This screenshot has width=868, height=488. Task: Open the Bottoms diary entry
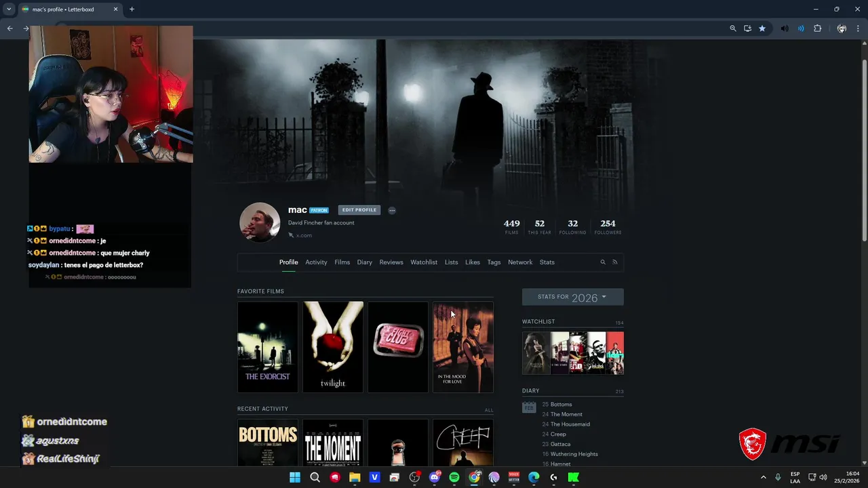[561, 405]
